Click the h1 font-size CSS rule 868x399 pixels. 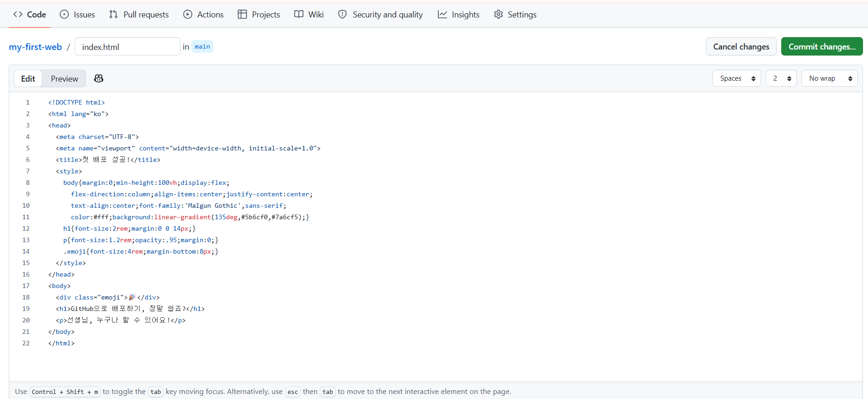click(129, 228)
